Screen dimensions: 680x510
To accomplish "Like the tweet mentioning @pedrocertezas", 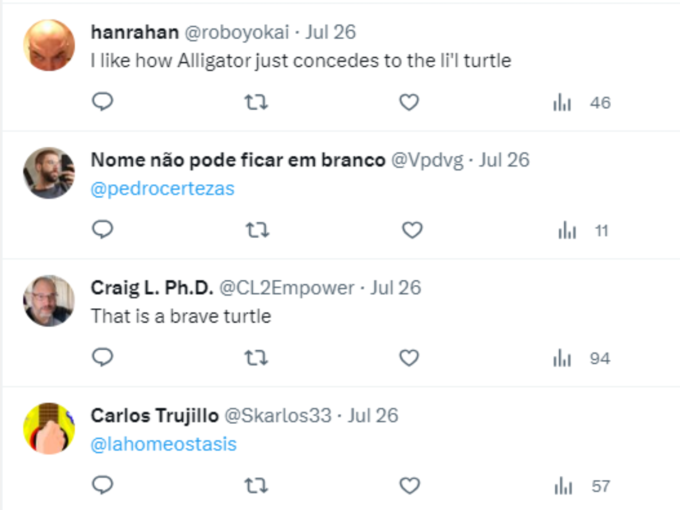I will [x=412, y=230].
